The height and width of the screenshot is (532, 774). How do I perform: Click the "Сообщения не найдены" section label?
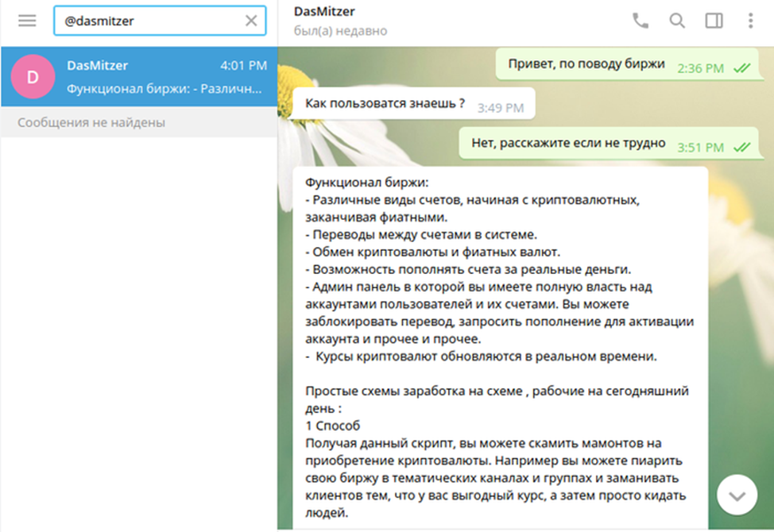point(91,123)
